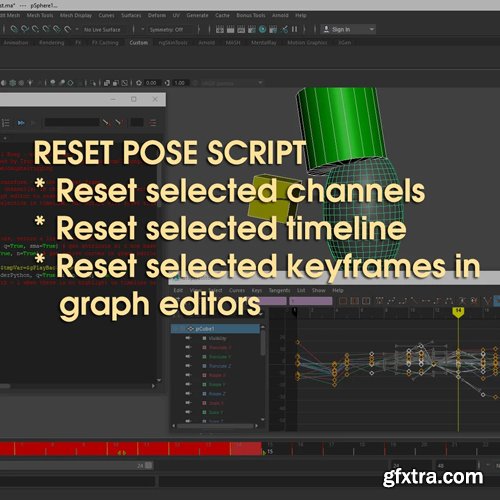The image size is (500, 500).
Task: Click the viewport exposure icon beside 0.00
Action: coord(139,83)
